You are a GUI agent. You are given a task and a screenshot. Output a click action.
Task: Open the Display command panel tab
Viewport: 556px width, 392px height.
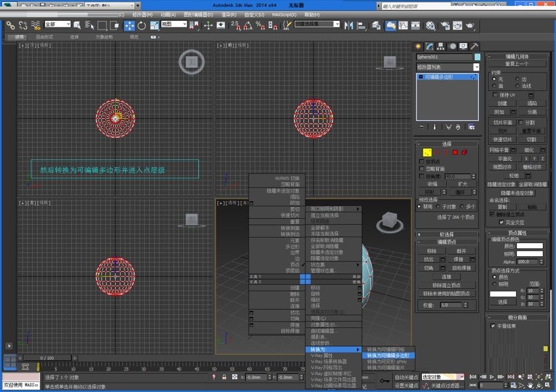point(463,46)
